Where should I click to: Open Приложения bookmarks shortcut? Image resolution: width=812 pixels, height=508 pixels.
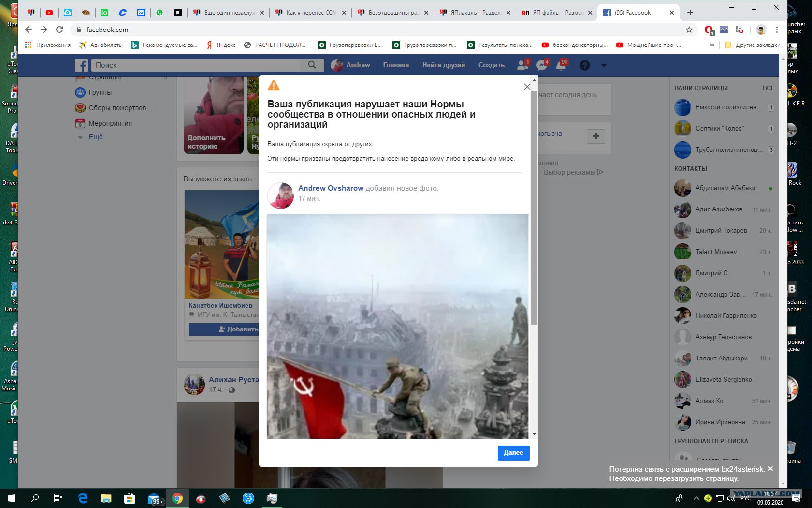point(48,45)
